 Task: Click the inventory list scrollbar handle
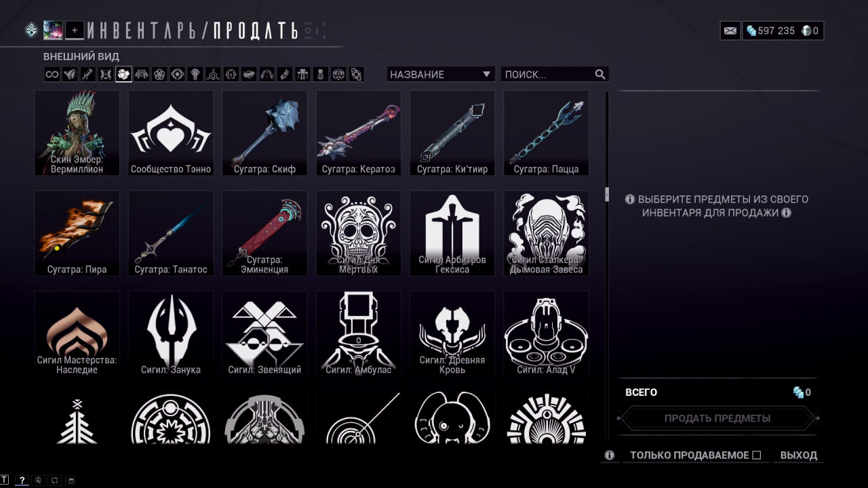click(x=607, y=195)
